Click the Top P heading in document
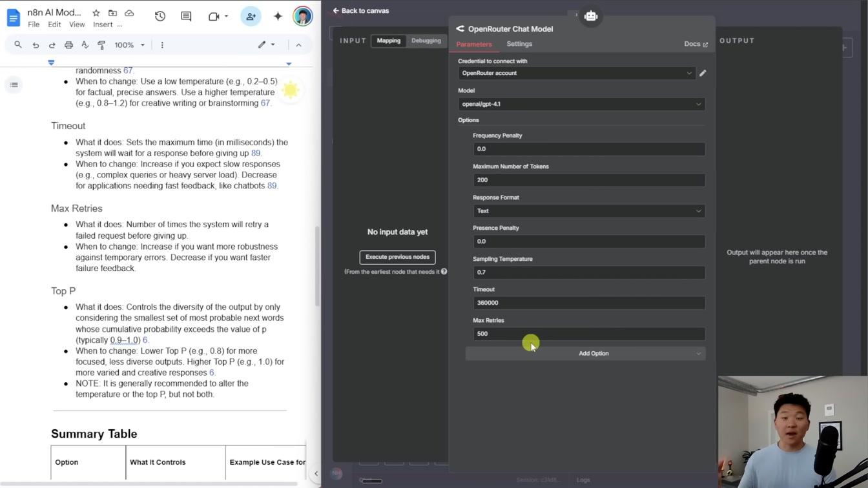This screenshot has height=488, width=868. point(63,291)
